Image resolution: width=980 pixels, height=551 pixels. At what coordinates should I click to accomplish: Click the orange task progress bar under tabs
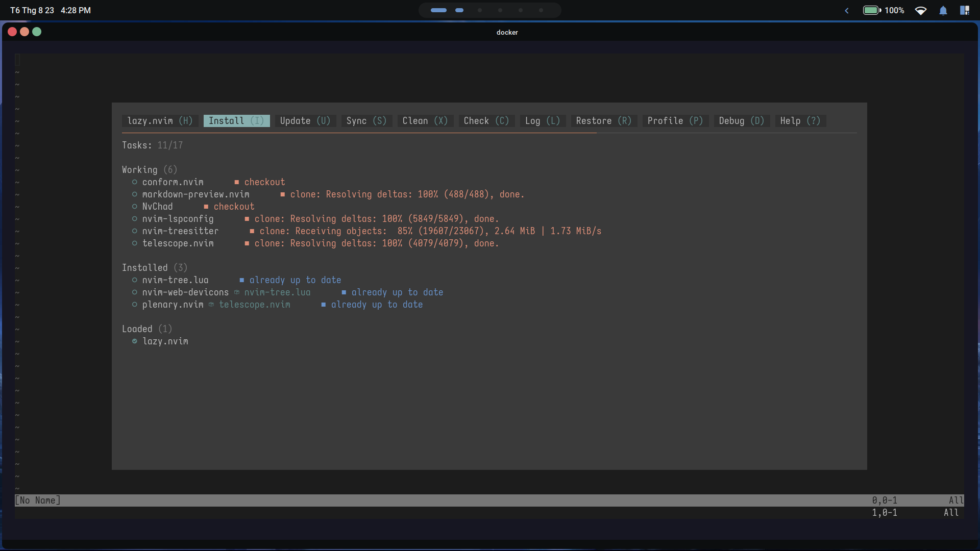point(359,133)
